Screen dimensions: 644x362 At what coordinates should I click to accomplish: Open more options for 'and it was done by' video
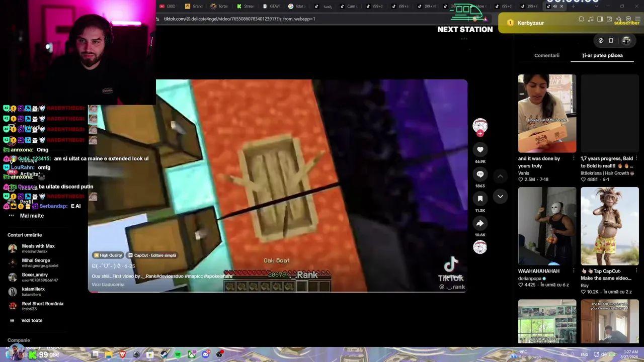574,158
